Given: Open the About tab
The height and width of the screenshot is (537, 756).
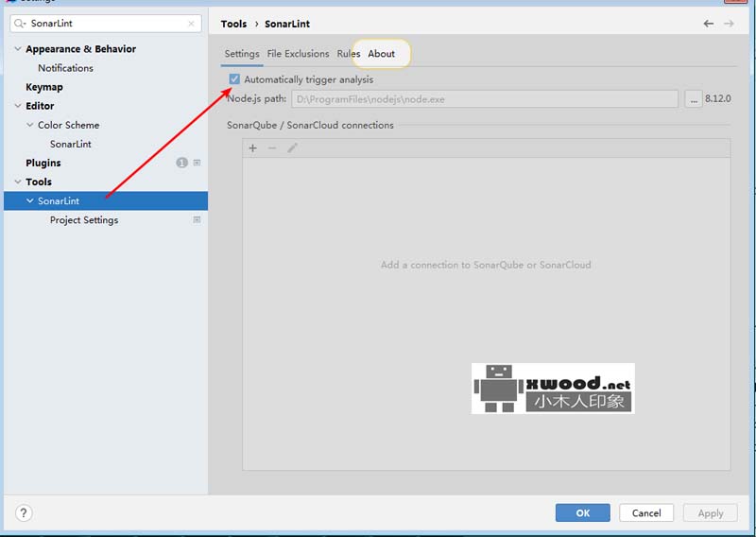Looking at the screenshot, I should (382, 54).
